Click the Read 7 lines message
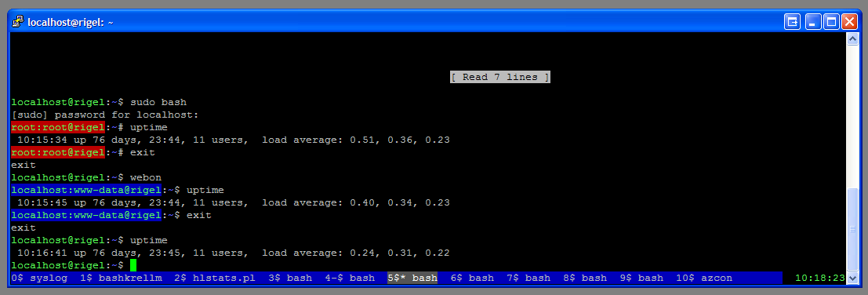This screenshot has width=868, height=295. (500, 77)
